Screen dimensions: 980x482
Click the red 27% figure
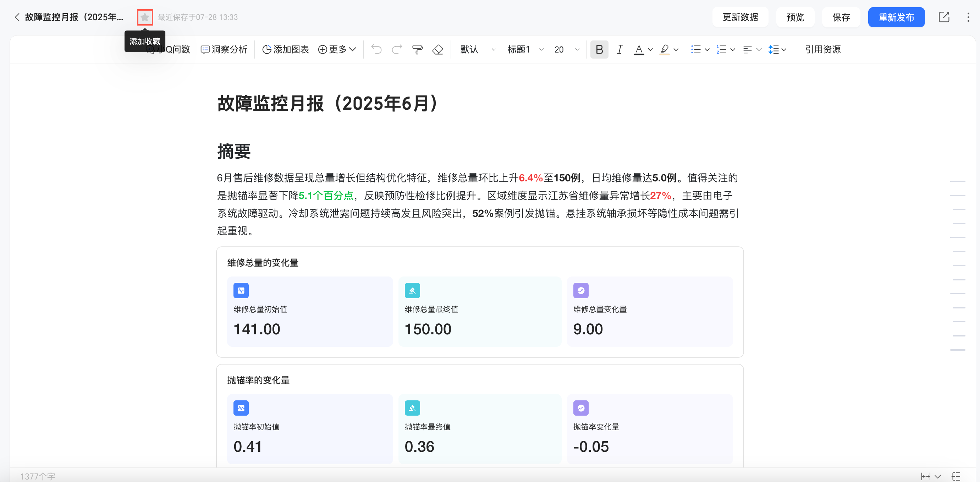[x=660, y=196]
